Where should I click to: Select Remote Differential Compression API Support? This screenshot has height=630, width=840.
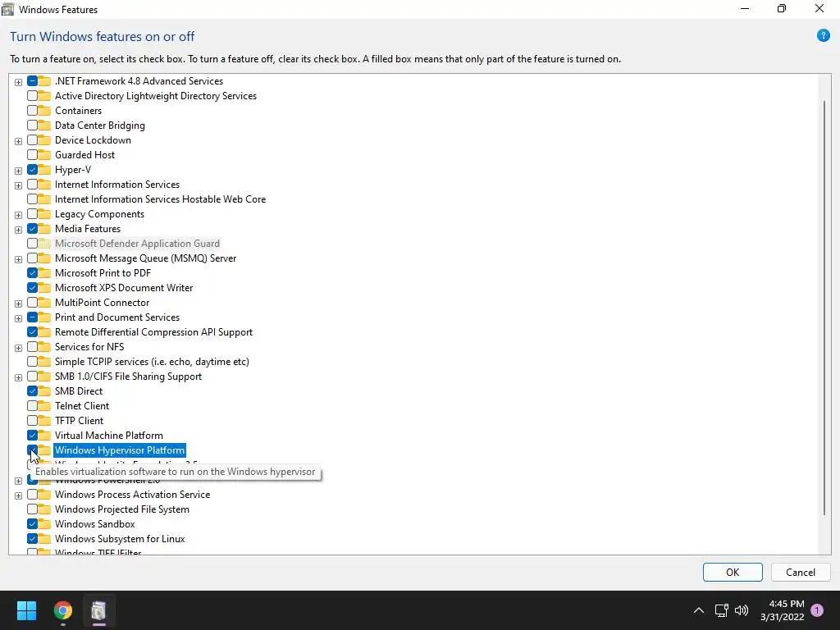[153, 332]
